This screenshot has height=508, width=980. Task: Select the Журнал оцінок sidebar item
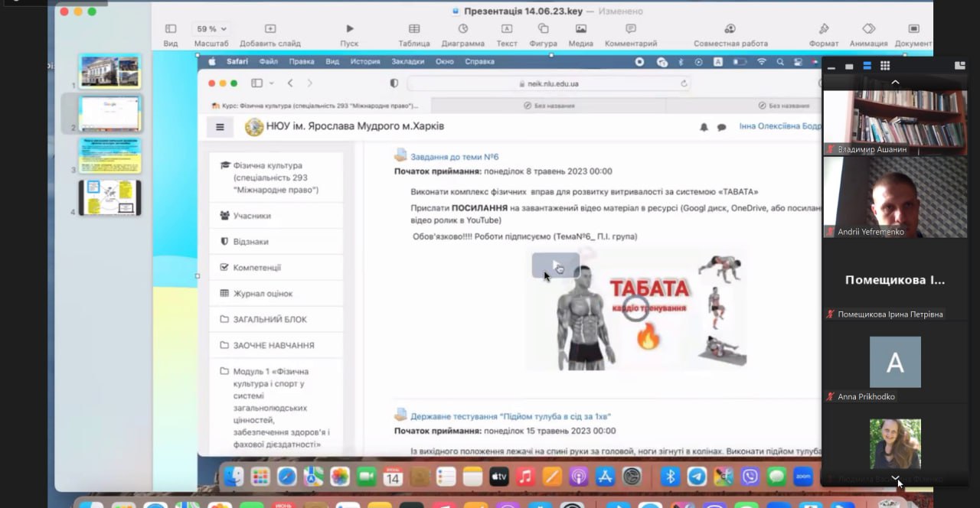pyautogui.click(x=263, y=294)
